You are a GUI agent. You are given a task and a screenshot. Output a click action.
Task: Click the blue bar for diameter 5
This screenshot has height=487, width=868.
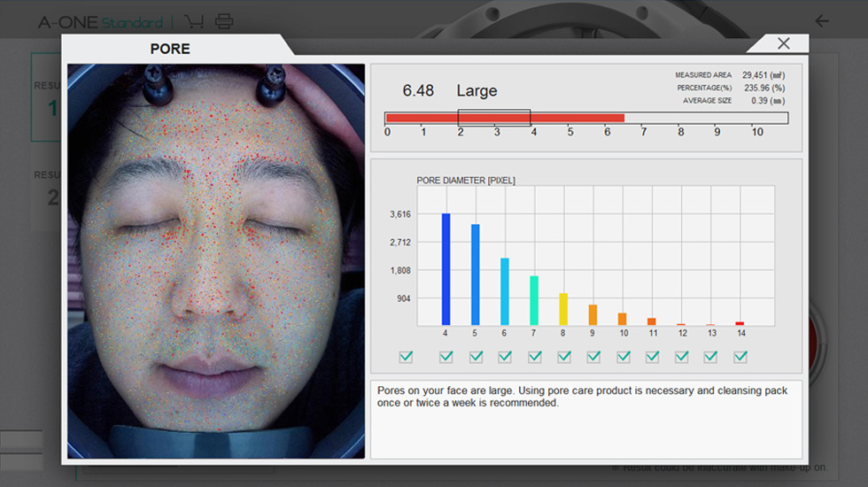(475, 274)
